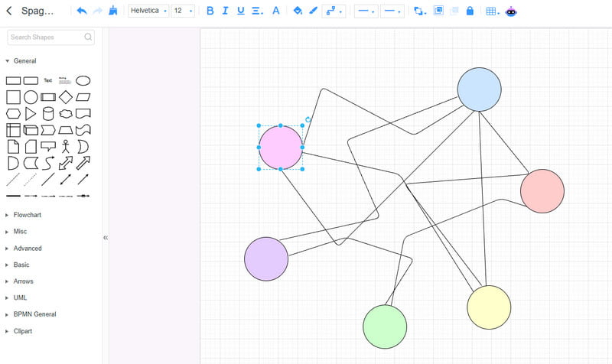Select the dotted diagonal line shape
Screen dimensions: 612x364
click(31, 180)
